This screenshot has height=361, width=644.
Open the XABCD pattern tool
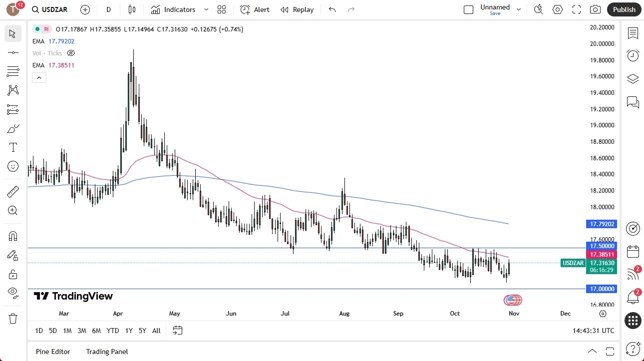click(13, 90)
